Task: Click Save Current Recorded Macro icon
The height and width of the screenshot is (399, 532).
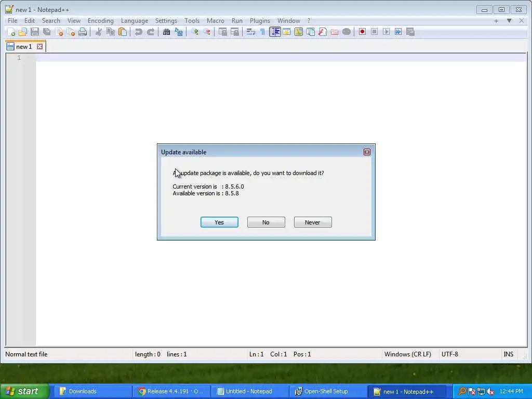Action: (x=410, y=32)
